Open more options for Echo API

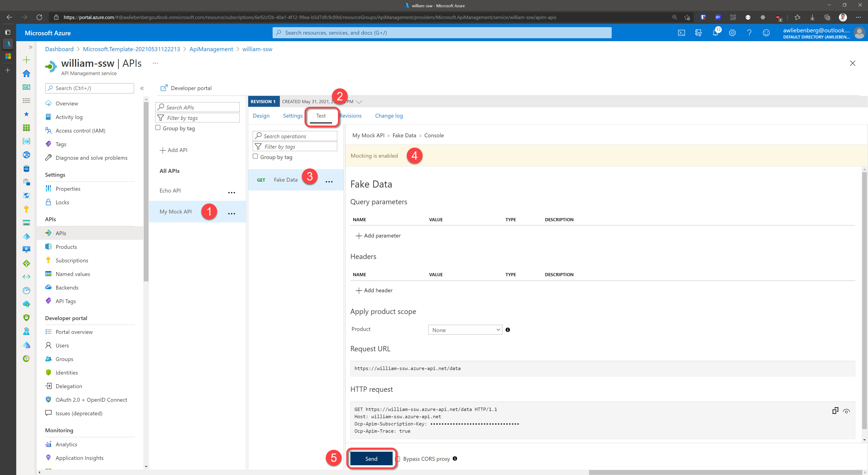(x=231, y=192)
